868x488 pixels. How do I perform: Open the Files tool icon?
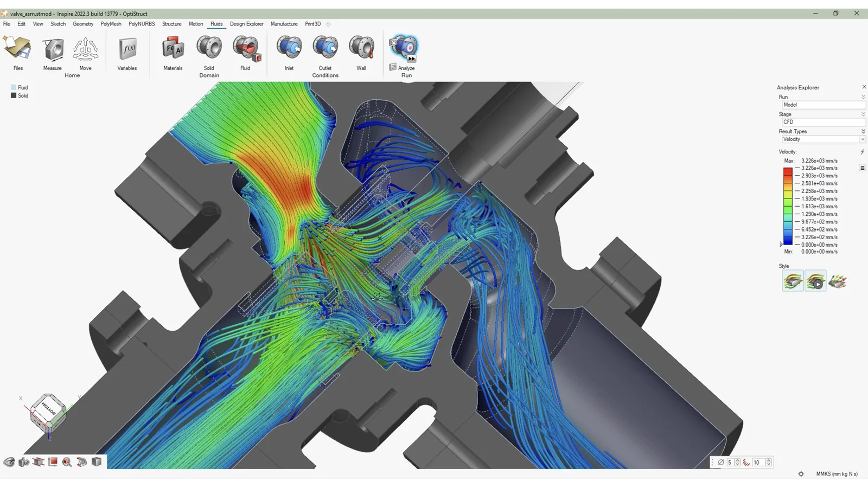click(x=18, y=49)
